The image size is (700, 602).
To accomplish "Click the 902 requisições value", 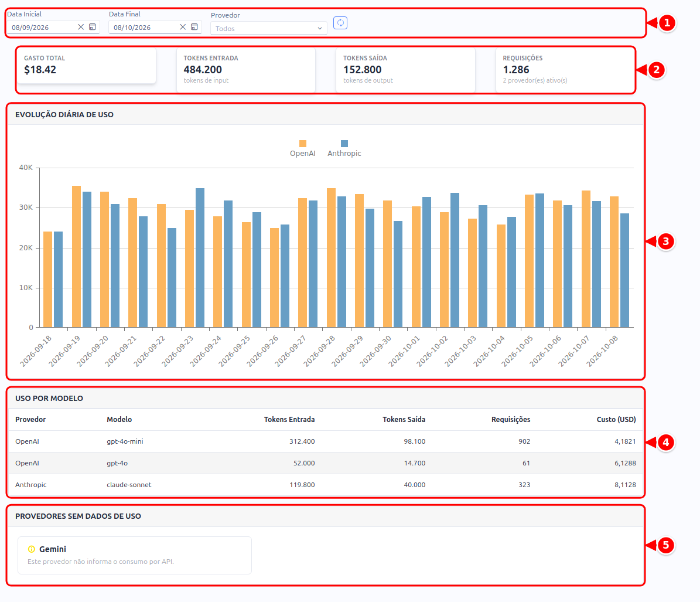I will [x=524, y=441].
